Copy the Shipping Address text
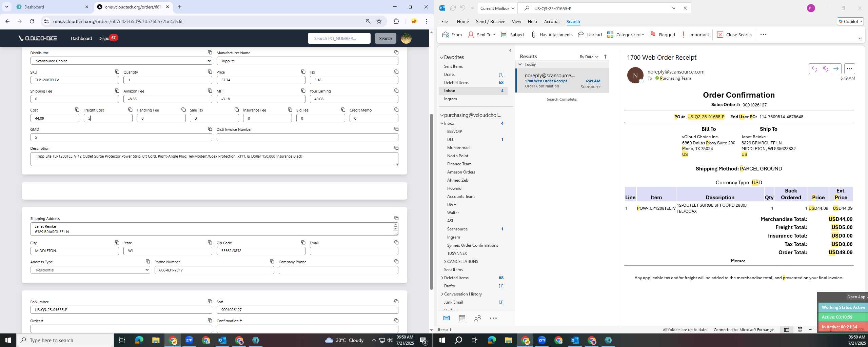 point(396,218)
